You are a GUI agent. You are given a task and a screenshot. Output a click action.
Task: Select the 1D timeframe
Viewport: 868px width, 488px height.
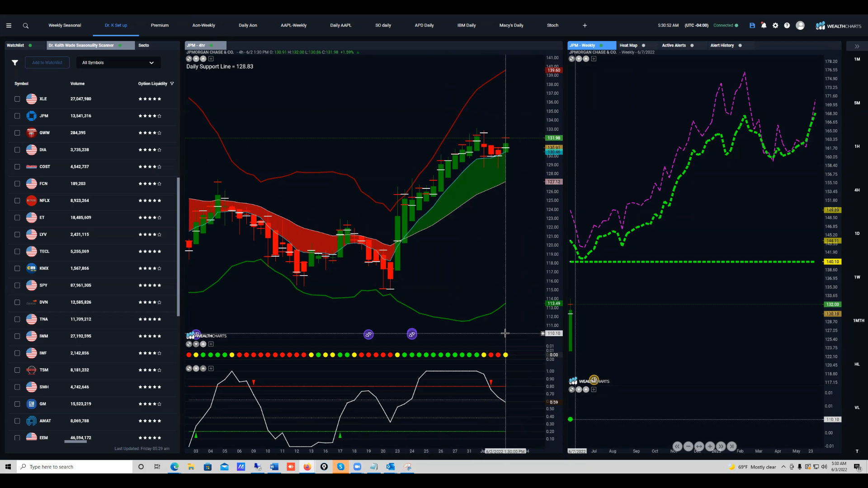[857, 234]
